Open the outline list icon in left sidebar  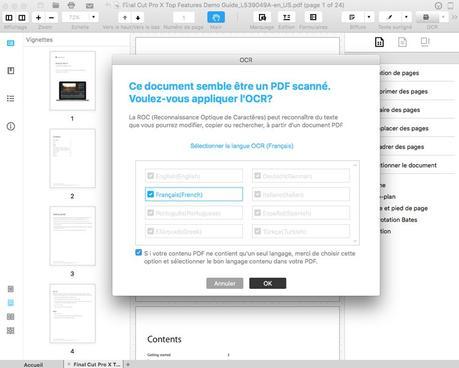pyautogui.click(x=11, y=98)
